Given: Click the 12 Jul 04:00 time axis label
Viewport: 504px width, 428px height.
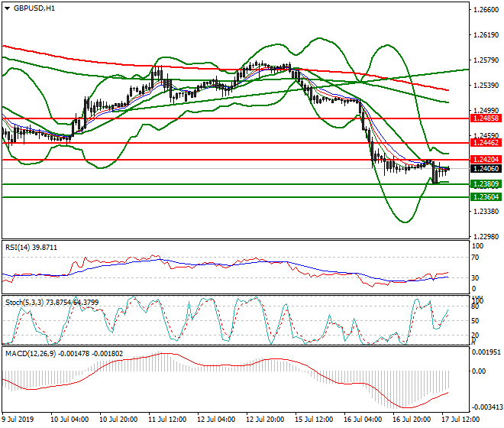Looking at the screenshot, I should click(216, 420).
